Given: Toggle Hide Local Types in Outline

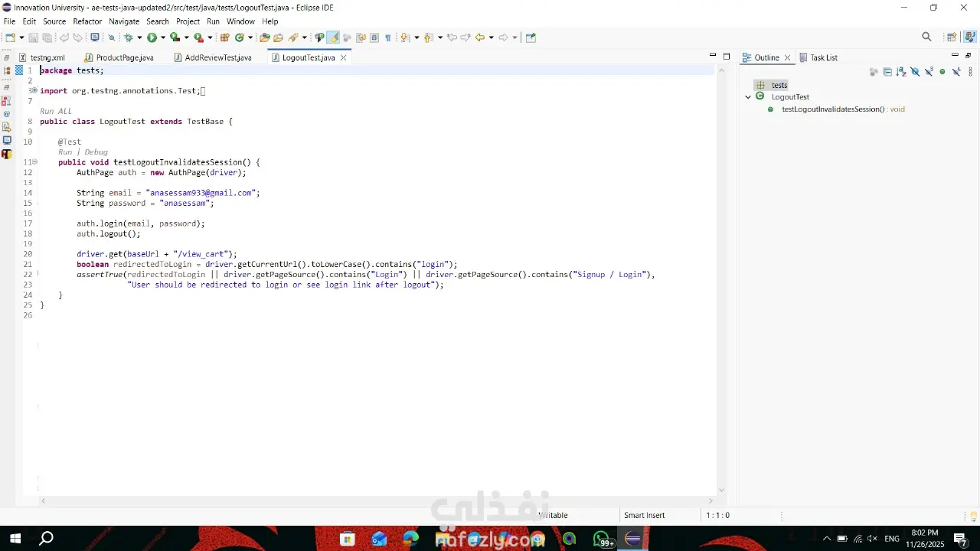Looking at the screenshot, I should [956, 72].
